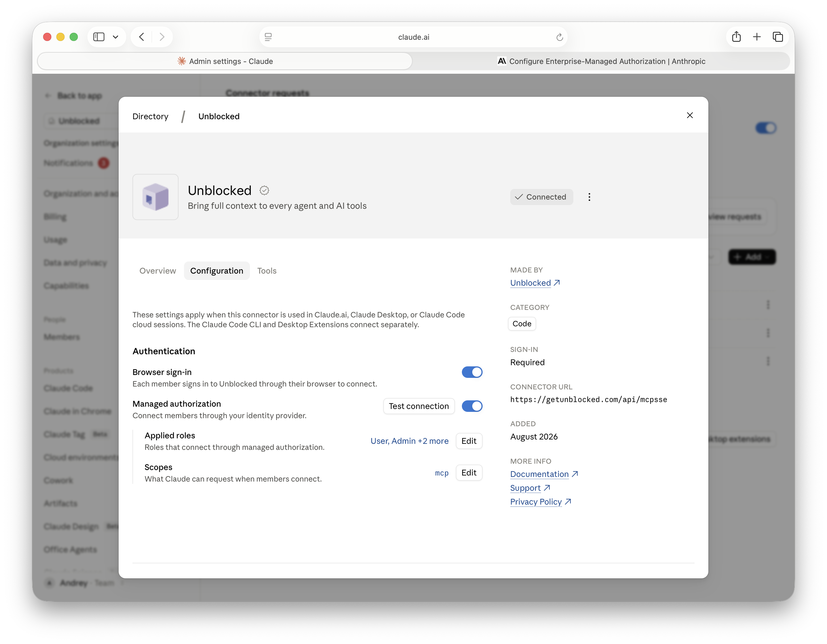Viewport: 827px width, 644px height.
Task: Open the Documentation link
Action: (544, 474)
